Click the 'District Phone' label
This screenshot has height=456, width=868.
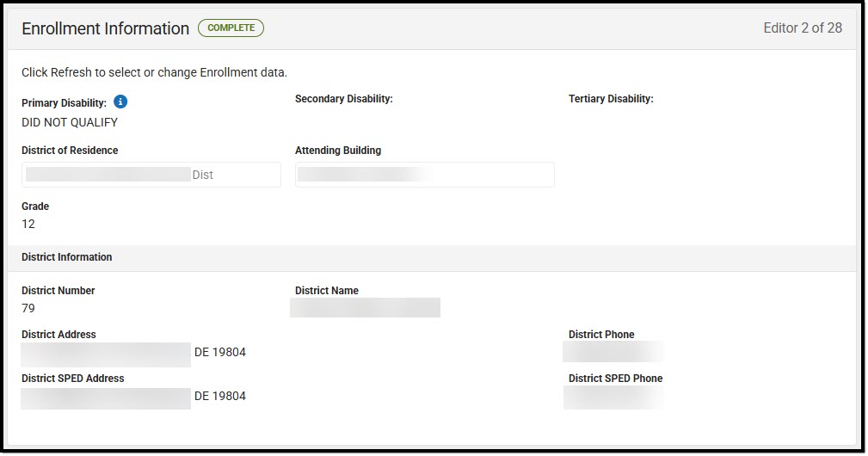[x=601, y=334]
